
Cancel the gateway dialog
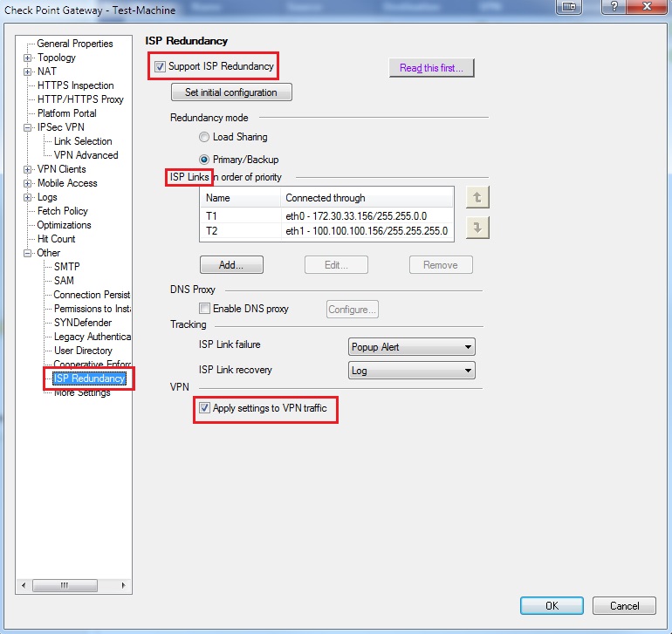pyautogui.click(x=624, y=606)
